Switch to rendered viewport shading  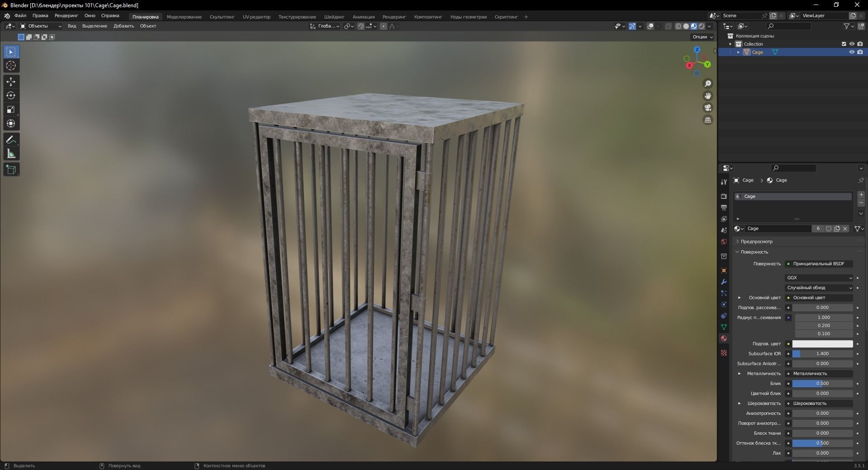click(x=702, y=26)
